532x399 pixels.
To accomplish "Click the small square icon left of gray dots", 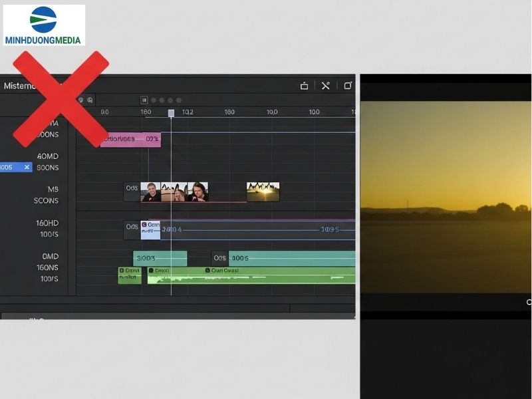I will [x=144, y=100].
